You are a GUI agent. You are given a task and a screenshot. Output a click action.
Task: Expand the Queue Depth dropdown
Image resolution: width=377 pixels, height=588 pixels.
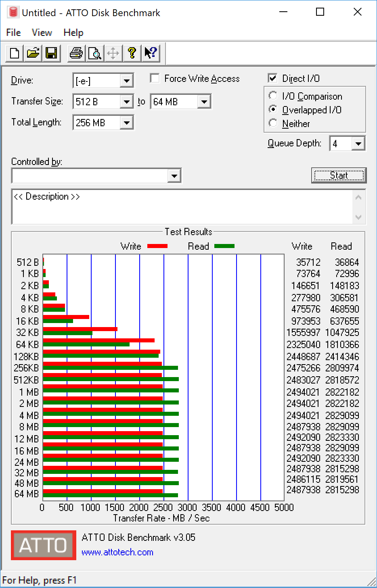coord(358,144)
